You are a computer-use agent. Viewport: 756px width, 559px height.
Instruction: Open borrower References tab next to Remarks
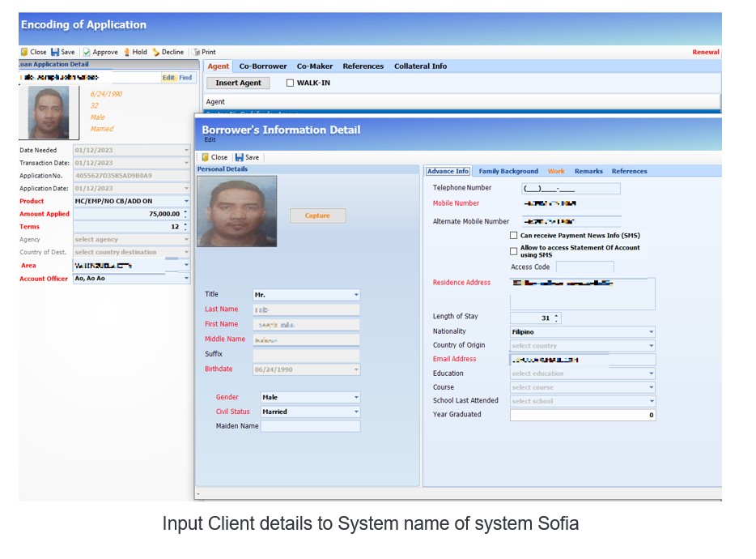pos(629,172)
